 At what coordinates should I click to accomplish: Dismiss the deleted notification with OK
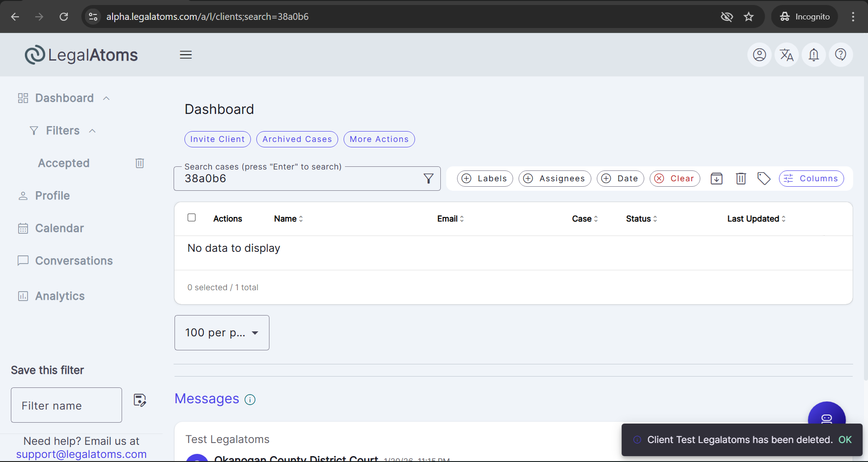pos(845,440)
